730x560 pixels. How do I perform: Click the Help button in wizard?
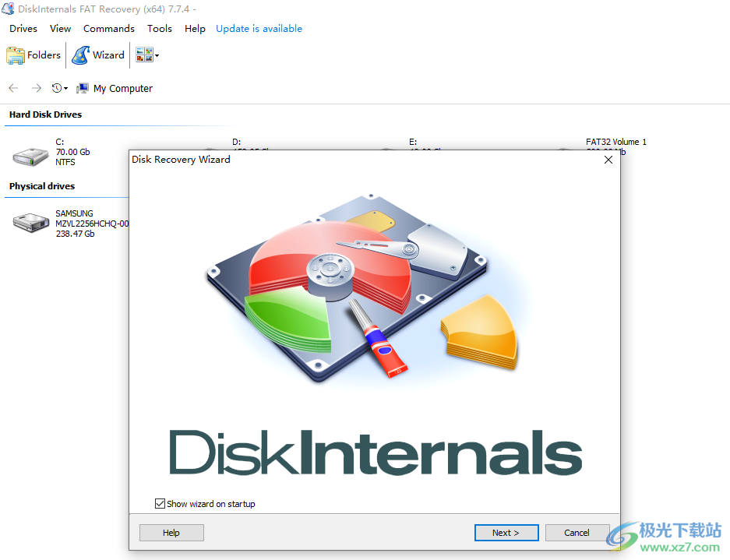[171, 533]
